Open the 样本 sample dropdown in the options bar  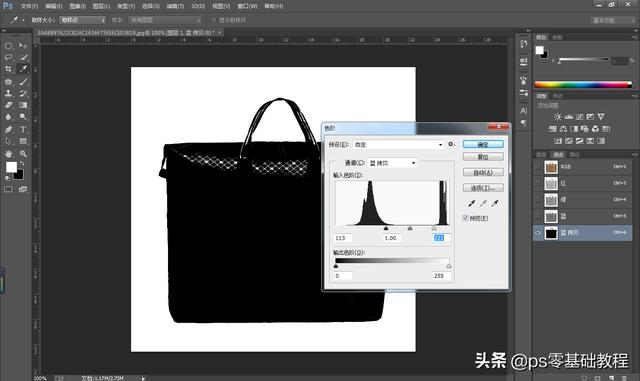coord(165,20)
